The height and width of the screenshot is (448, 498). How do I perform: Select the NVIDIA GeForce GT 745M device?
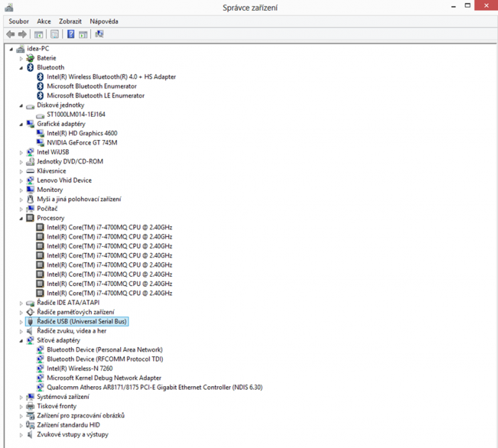pos(82,142)
